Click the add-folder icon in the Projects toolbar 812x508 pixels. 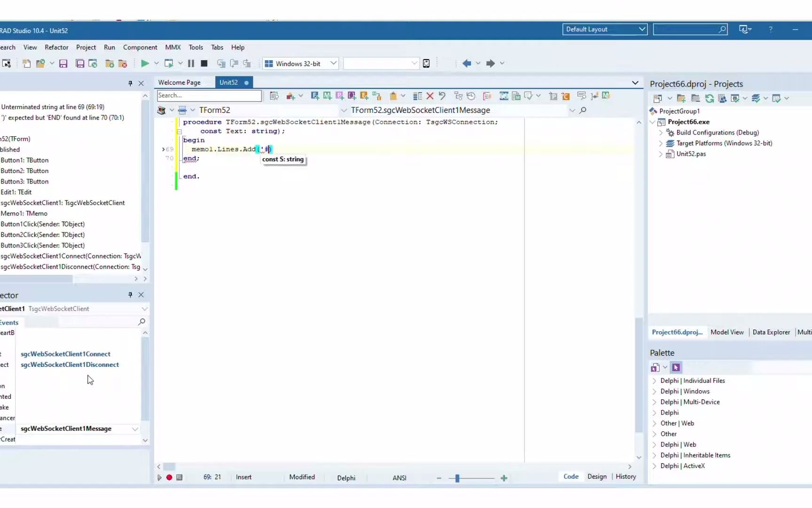point(681,98)
